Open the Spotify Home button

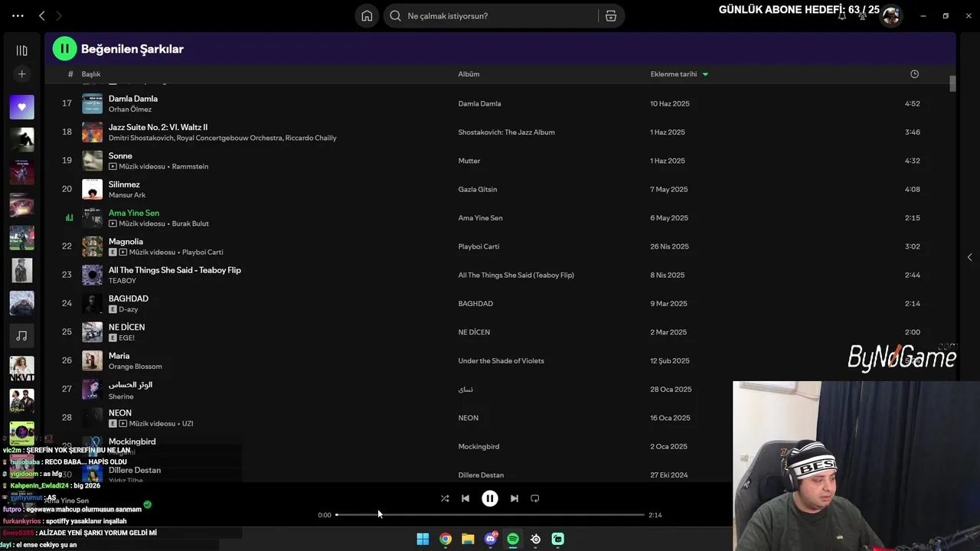click(367, 15)
